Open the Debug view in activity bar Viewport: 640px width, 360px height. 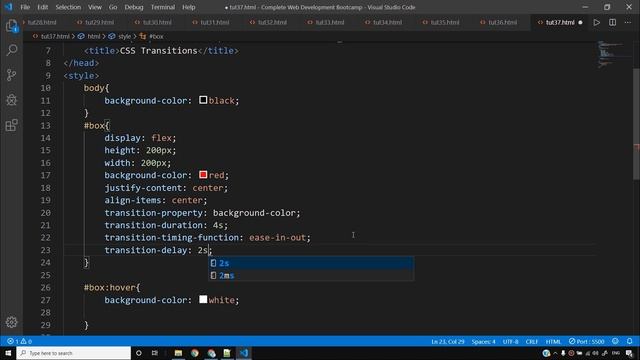click(11, 100)
